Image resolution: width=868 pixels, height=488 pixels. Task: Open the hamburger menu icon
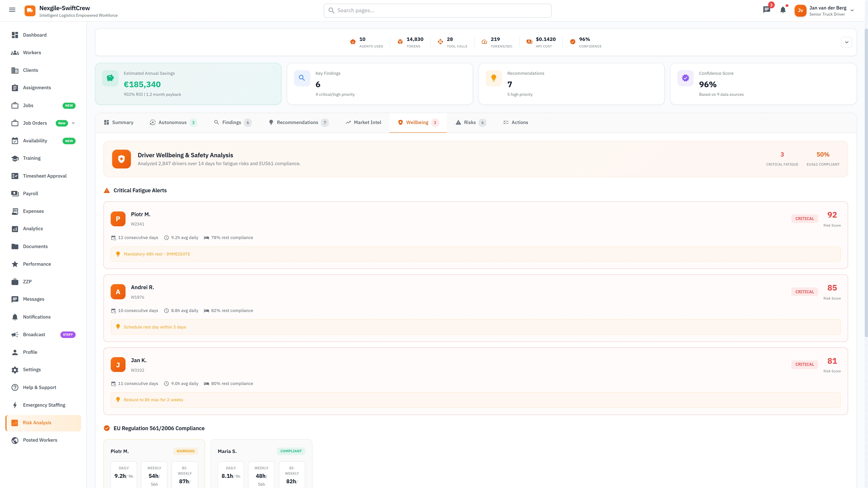point(12,10)
